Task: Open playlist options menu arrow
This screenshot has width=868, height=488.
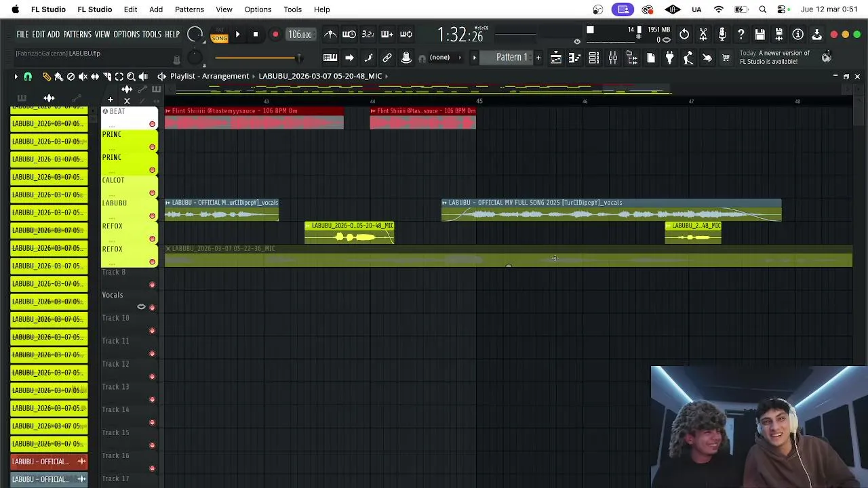Action: click(x=16, y=77)
